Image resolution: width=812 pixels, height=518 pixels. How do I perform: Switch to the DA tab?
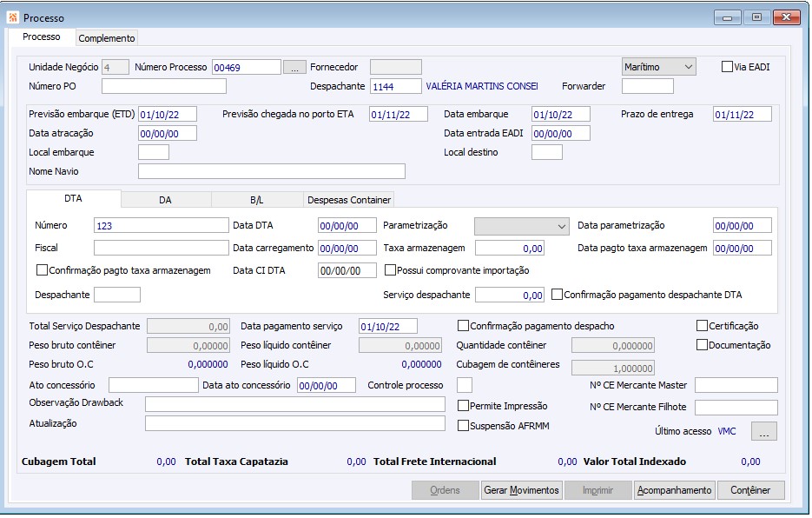165,200
